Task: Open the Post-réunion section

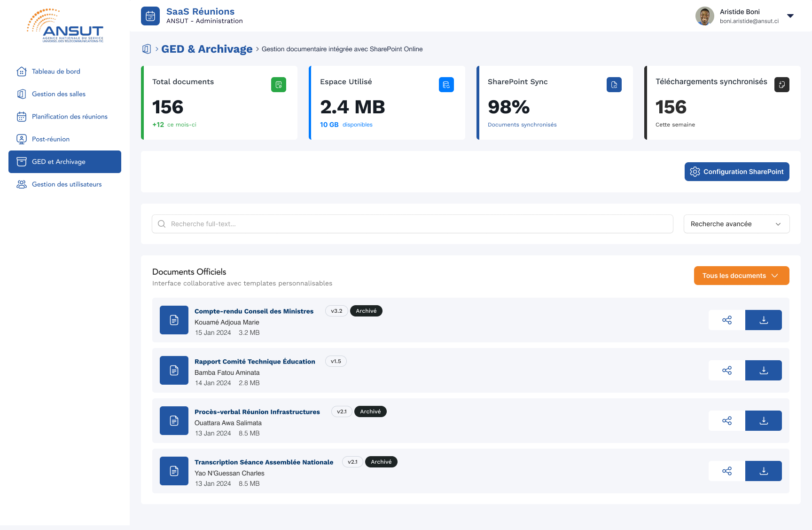Action: coord(65,139)
